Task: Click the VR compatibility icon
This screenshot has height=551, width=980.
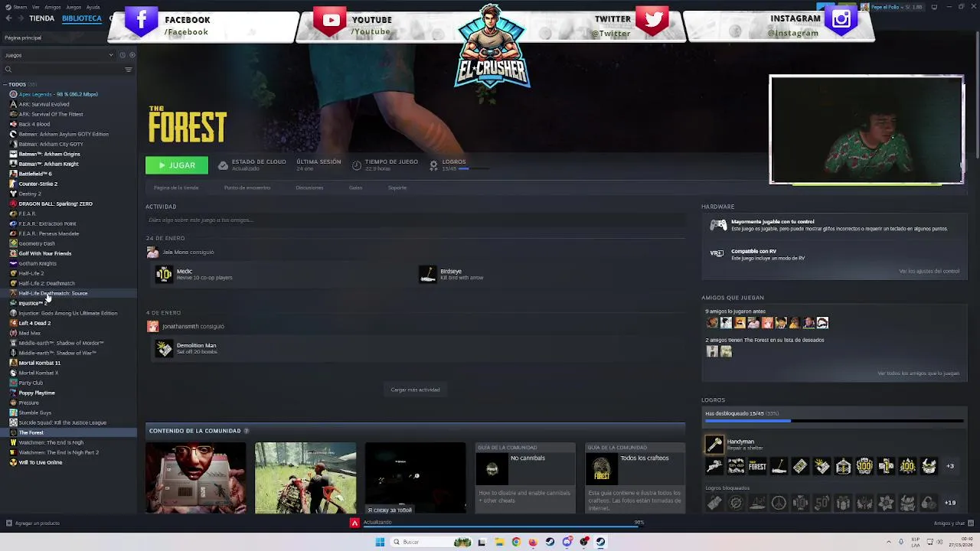Action: tap(717, 253)
